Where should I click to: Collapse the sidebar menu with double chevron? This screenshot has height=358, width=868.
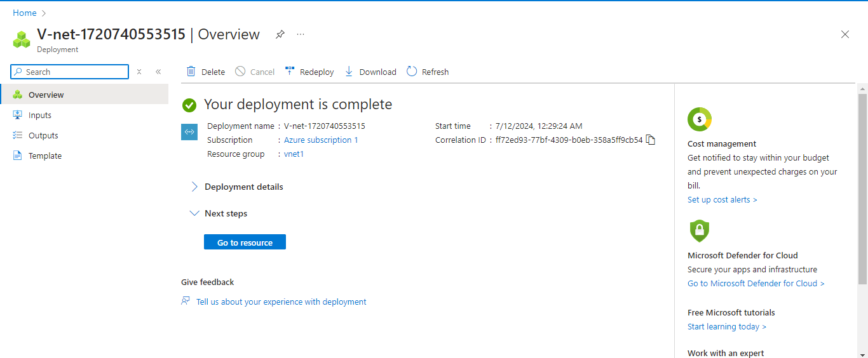tap(158, 72)
